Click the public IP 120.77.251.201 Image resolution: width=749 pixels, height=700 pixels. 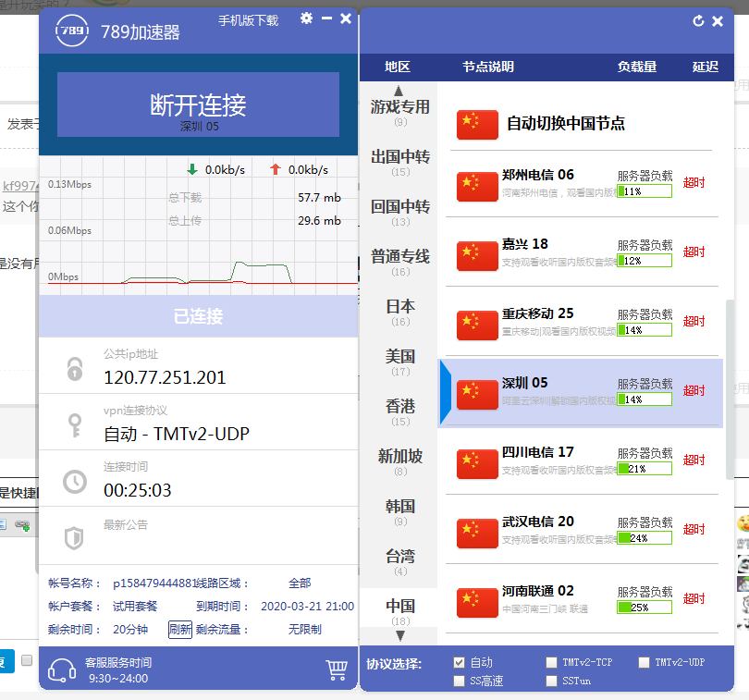click(165, 377)
